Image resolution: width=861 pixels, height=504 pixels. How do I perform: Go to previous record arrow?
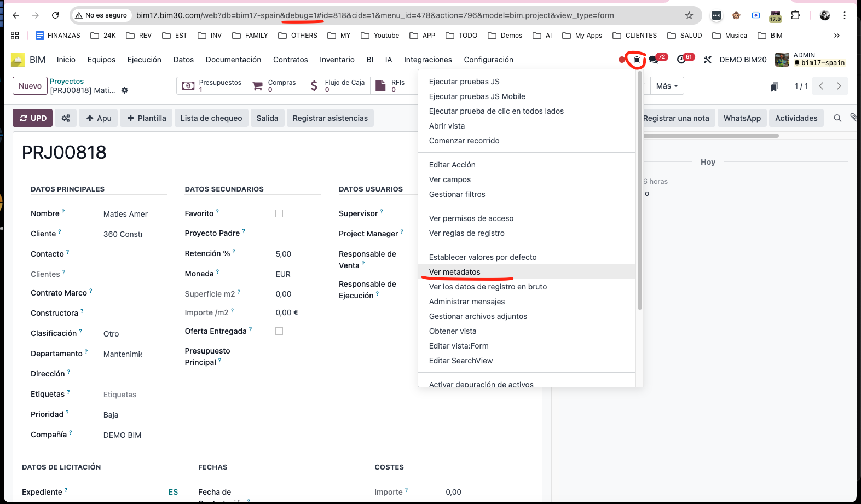click(x=821, y=86)
